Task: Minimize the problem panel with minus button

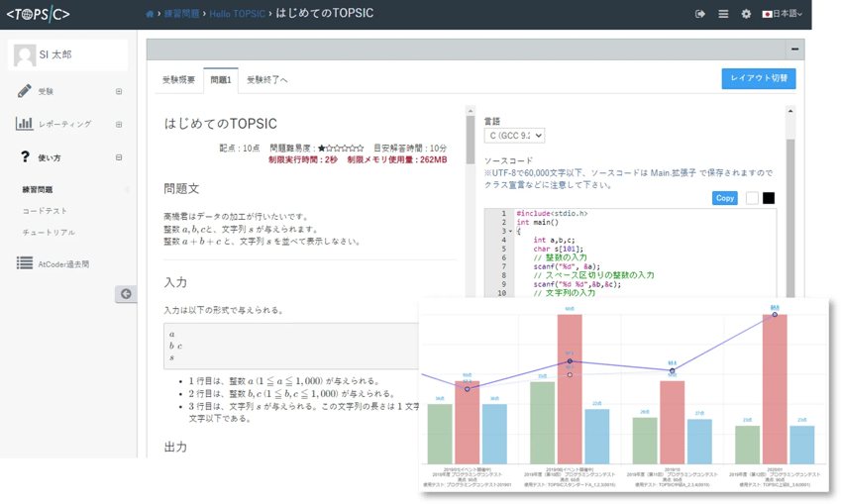Action: (x=795, y=49)
